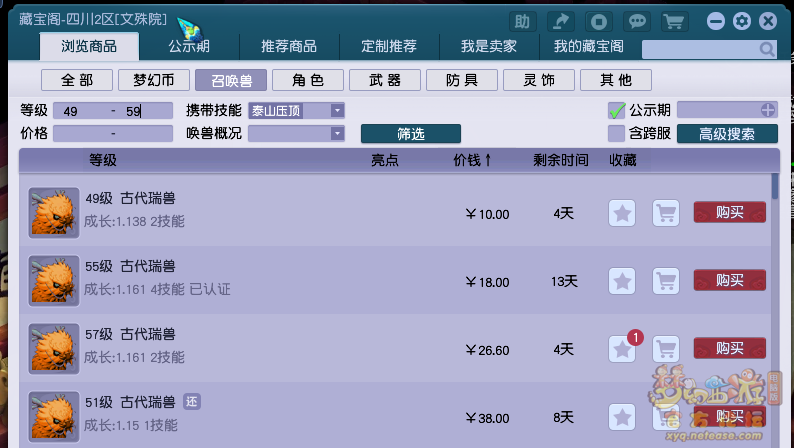Click the 筛选 filter button
The height and width of the screenshot is (448, 794).
pos(410,133)
